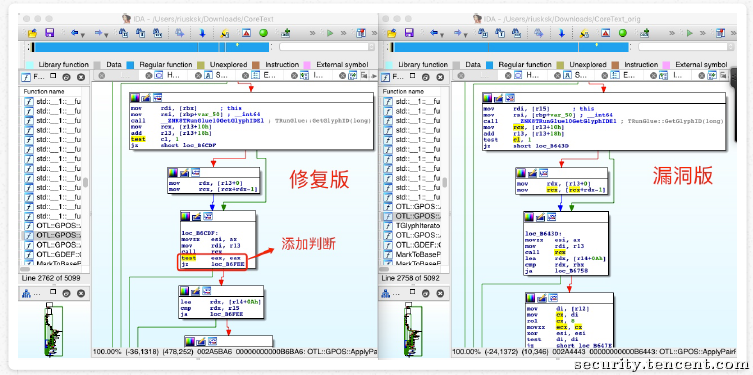The width and height of the screenshot is (753, 375).
Task: Click blue down-arrow icon in CoreText window
Action: pyautogui.click(x=202, y=33)
